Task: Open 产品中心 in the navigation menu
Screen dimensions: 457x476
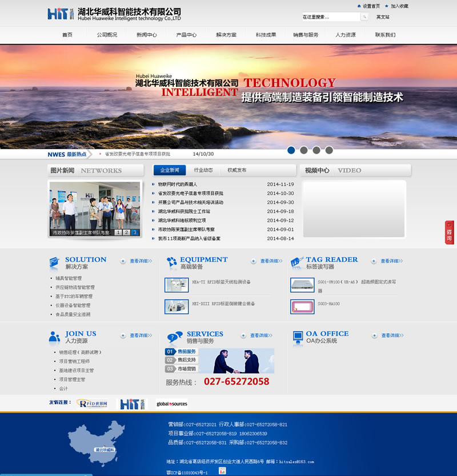Action: (x=186, y=35)
